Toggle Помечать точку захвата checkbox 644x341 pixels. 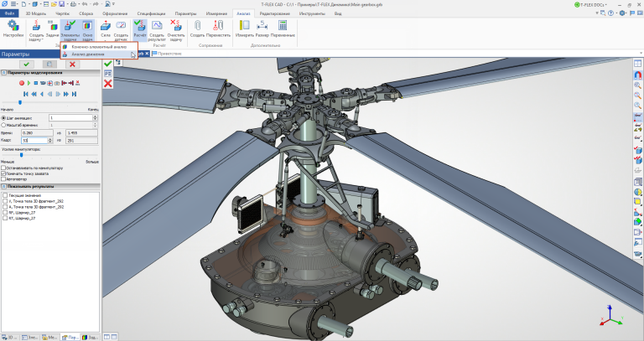(x=4, y=173)
